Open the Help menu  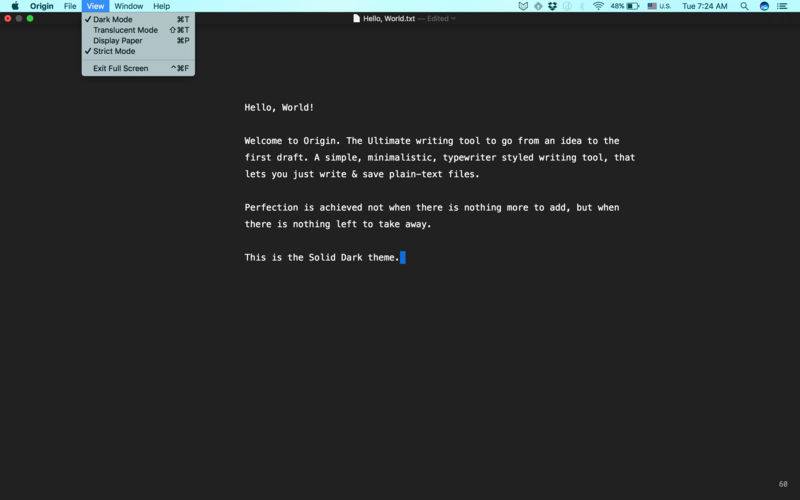pos(161,6)
